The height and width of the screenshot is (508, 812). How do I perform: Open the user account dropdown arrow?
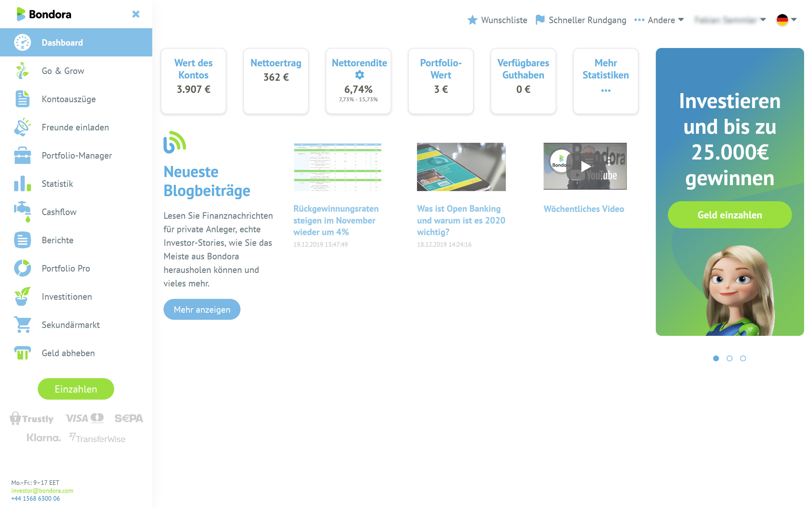click(x=763, y=19)
